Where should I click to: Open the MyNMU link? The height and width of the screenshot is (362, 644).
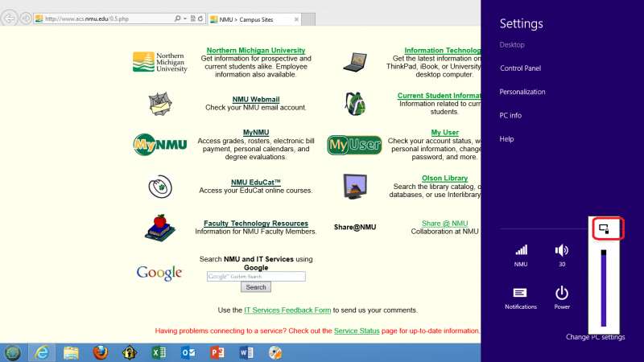click(256, 132)
